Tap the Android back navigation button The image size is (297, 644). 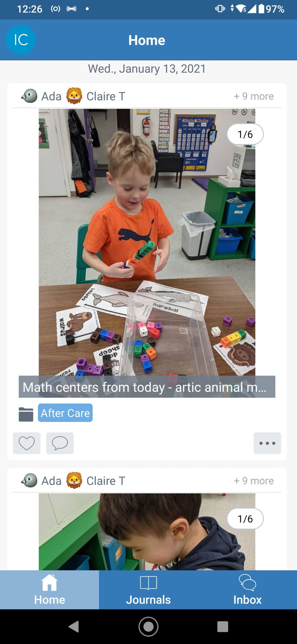(x=74, y=626)
